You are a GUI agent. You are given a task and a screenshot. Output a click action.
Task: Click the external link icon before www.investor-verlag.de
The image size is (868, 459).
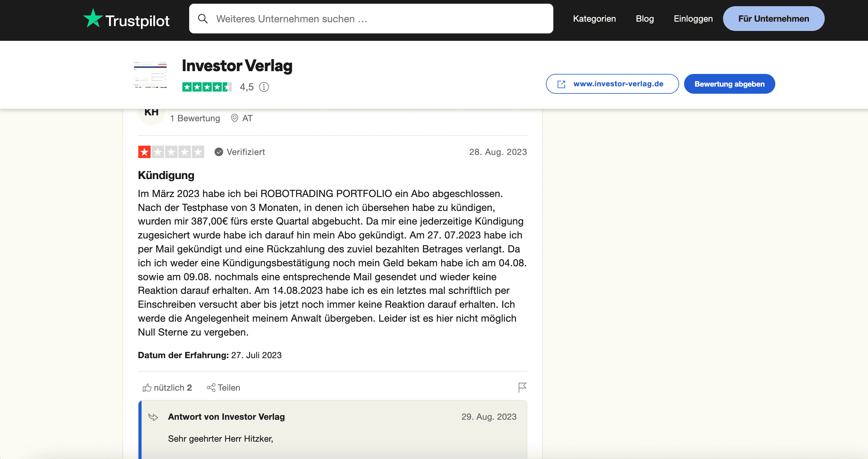click(x=561, y=84)
